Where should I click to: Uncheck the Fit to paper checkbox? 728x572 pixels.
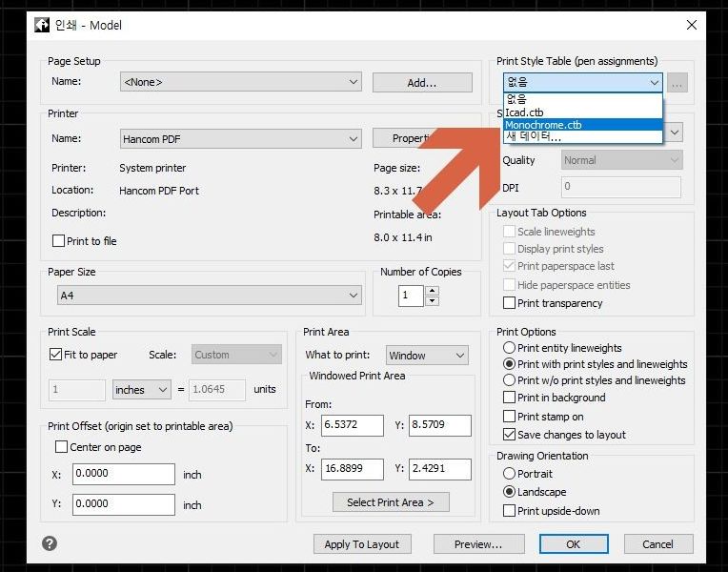[x=55, y=355]
